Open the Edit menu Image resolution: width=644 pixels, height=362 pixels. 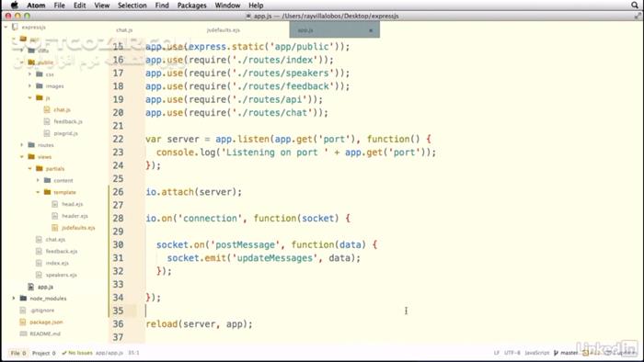coord(80,6)
